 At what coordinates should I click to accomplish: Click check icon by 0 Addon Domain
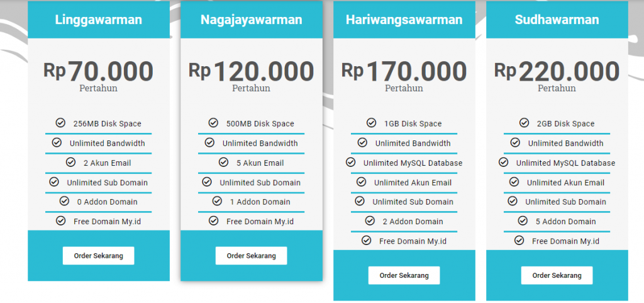(x=64, y=201)
